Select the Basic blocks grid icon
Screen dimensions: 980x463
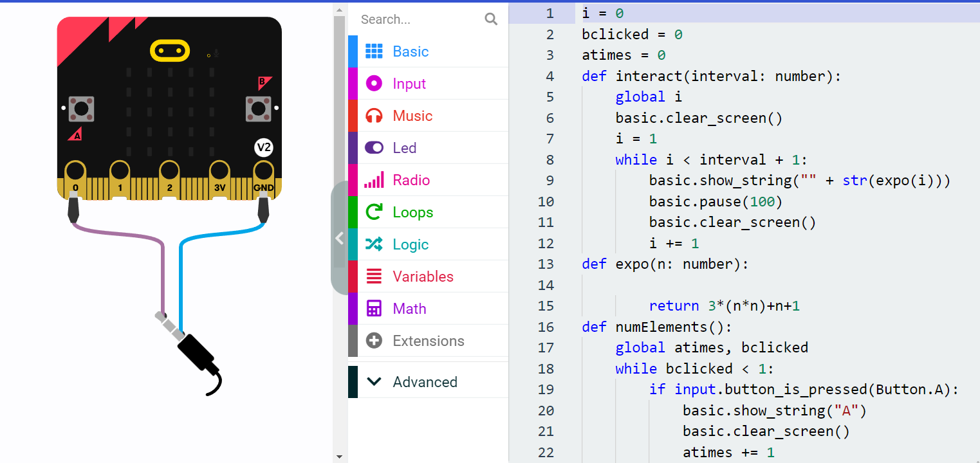tap(373, 51)
